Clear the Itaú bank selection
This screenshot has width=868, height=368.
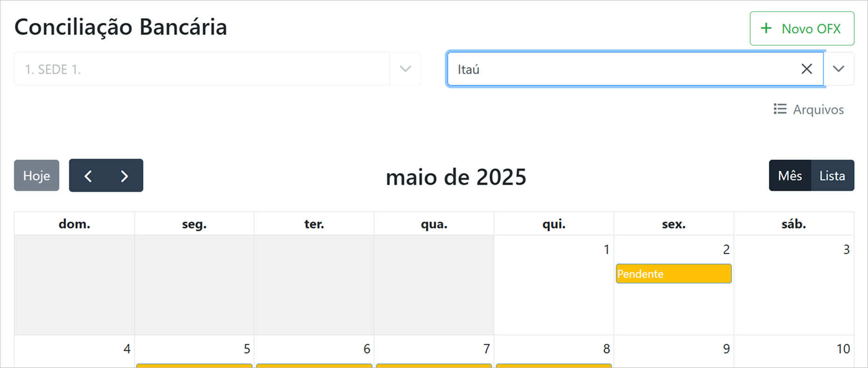pyautogui.click(x=806, y=69)
